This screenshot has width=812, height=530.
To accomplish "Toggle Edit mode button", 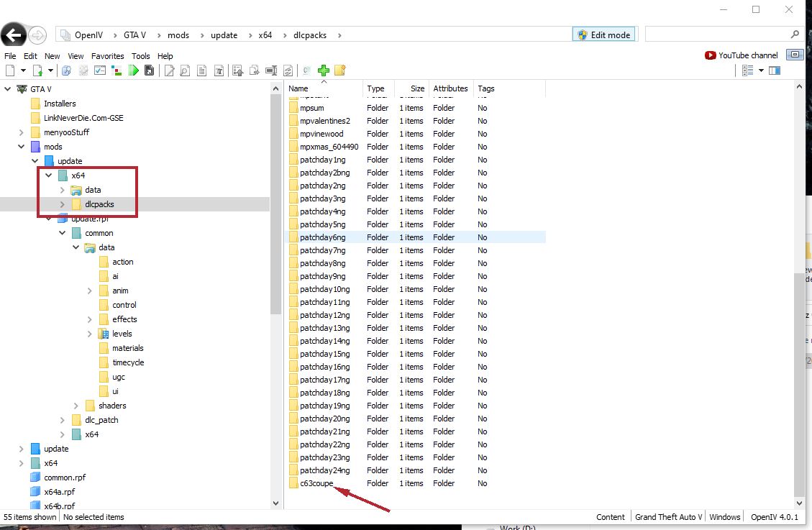I will tap(603, 35).
